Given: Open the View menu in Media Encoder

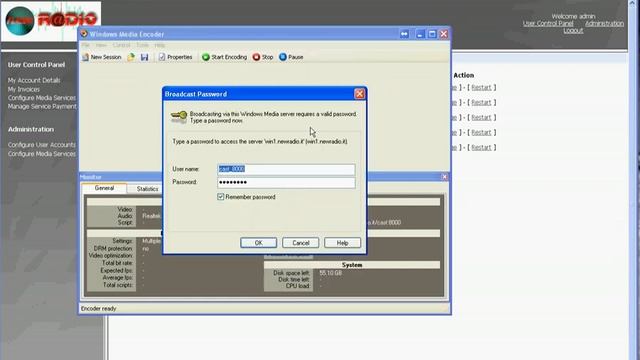Looking at the screenshot, I should [x=101, y=45].
